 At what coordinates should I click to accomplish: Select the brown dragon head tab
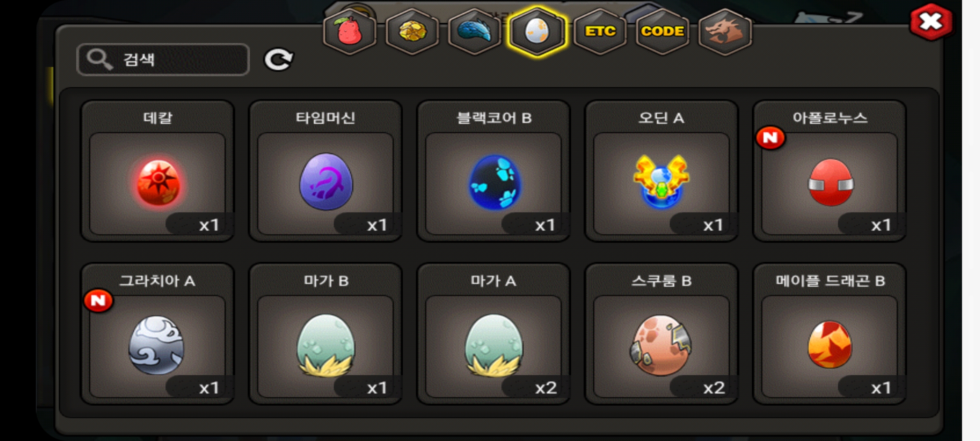click(x=725, y=31)
